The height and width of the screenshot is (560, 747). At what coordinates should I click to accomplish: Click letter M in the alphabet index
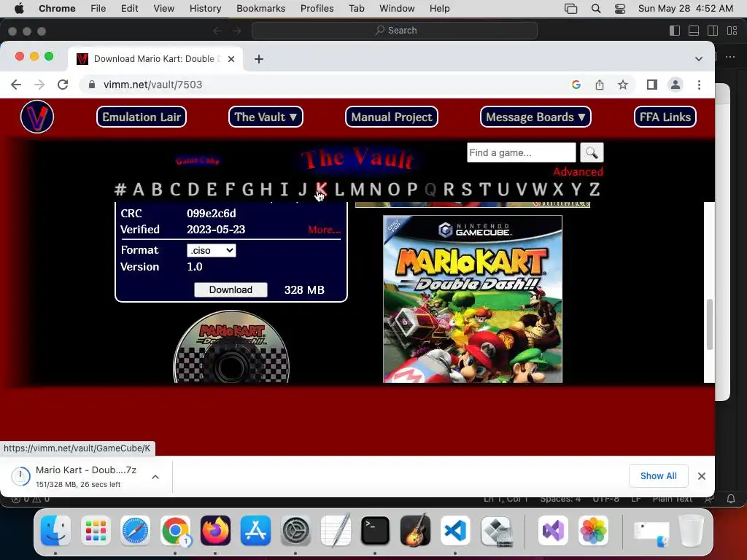[x=357, y=190]
